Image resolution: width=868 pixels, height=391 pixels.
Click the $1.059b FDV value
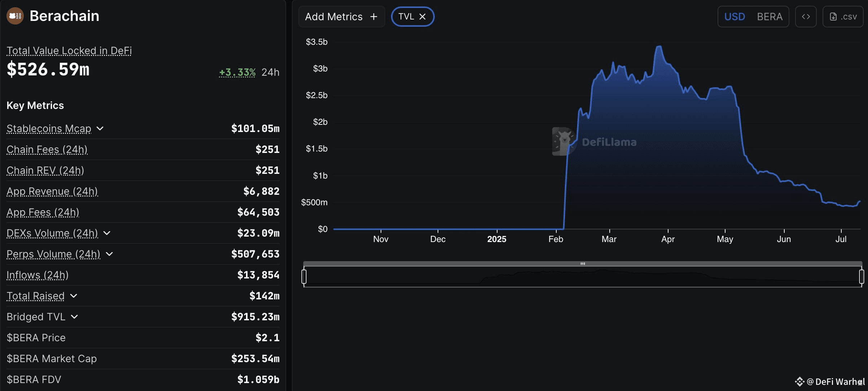click(258, 379)
